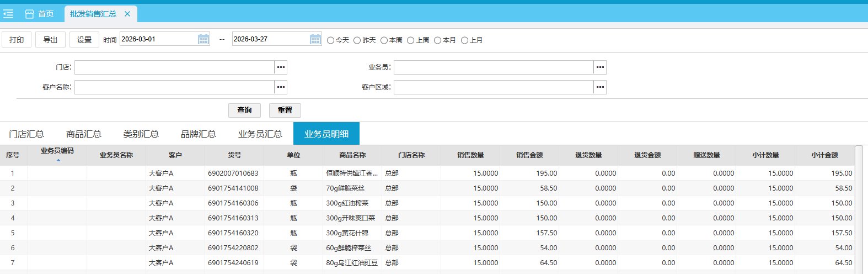Image resolution: width=868 pixels, height=274 pixels.
Task: Select the 今天 radio button
Action: (x=331, y=40)
